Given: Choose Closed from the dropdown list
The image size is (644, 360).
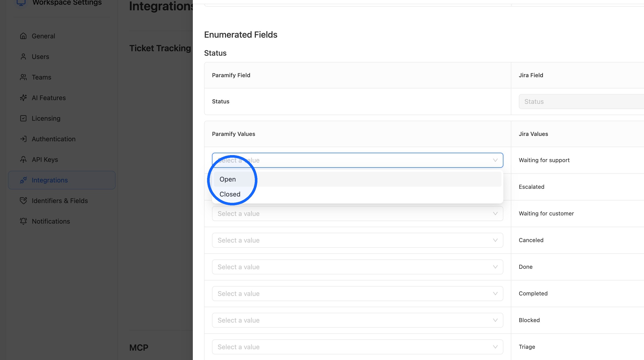Looking at the screenshot, I should coord(358,194).
